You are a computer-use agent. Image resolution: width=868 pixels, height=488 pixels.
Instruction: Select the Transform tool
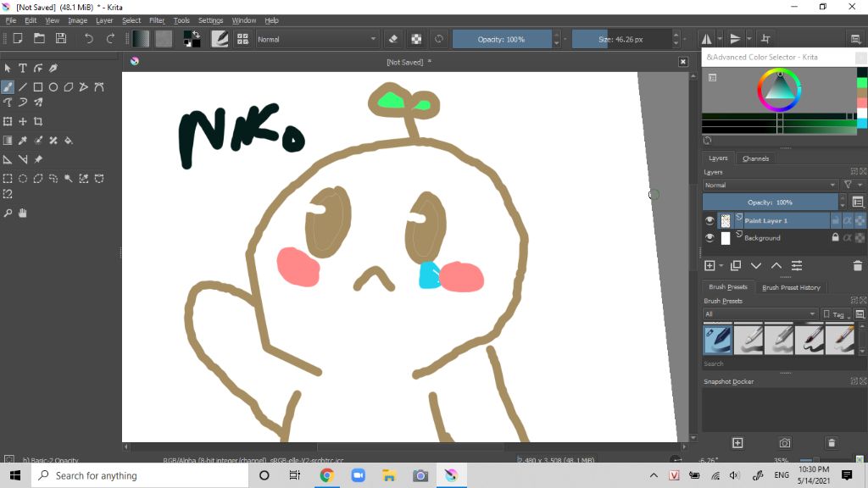[8, 121]
